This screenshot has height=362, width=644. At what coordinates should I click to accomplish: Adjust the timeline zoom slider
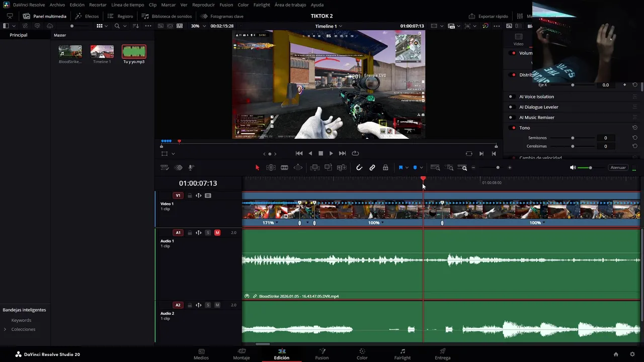(x=498, y=167)
